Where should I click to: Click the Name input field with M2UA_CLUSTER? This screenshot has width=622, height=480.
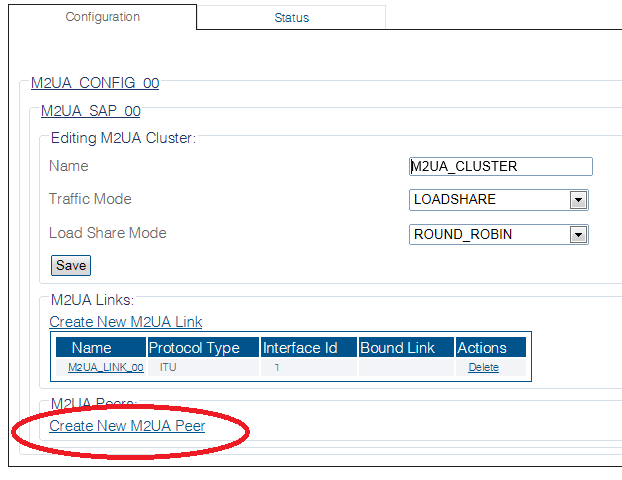[501, 166]
